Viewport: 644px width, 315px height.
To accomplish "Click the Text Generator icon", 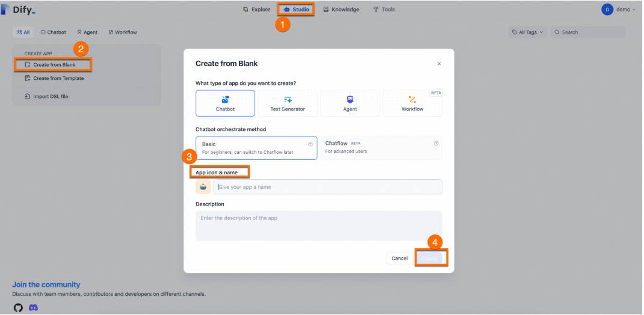I will (x=288, y=99).
